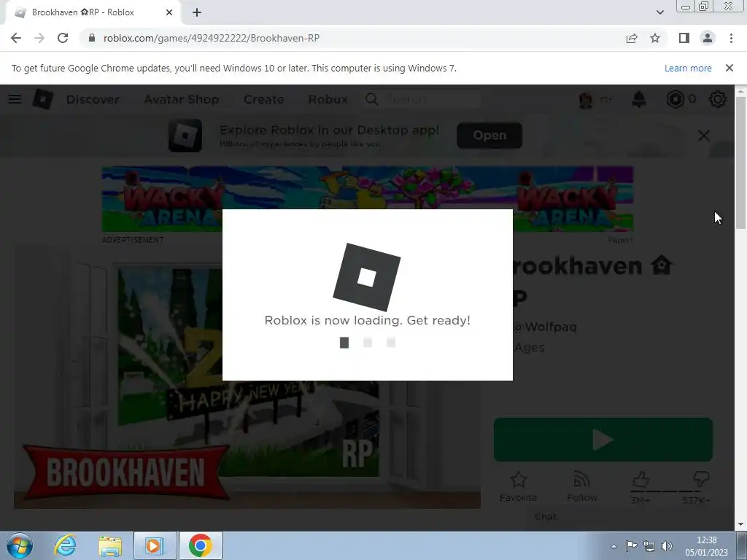Screen dimensions: 747x560
Task: Click the address bar URL
Action: [212, 38]
